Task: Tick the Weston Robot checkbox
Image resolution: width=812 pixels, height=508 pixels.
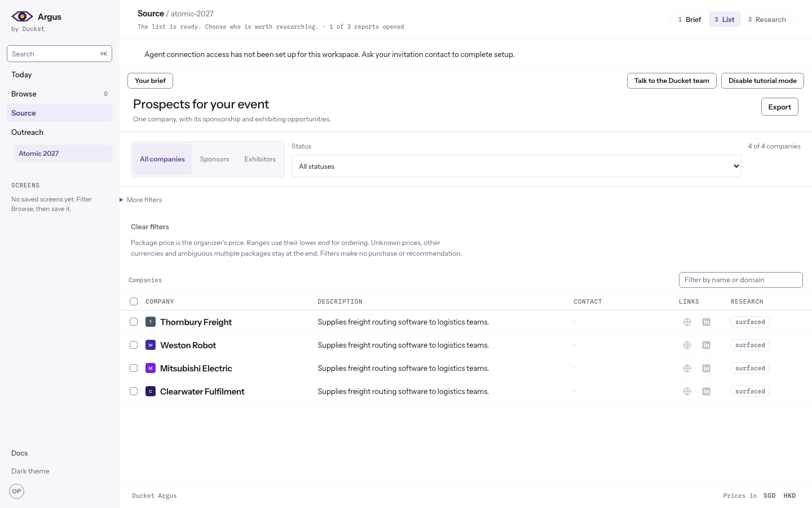Action: tap(134, 345)
